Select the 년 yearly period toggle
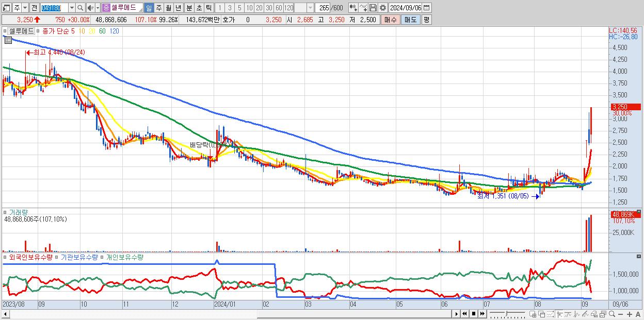This screenshot has width=644, height=320. 178,8
